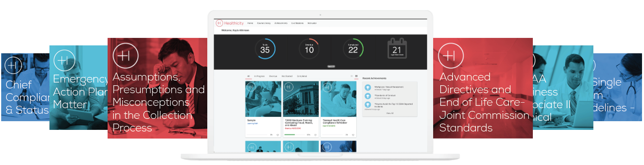Select the Overdue 10 circle counter
Viewport: 644px width, 165px height.
pos(309,49)
